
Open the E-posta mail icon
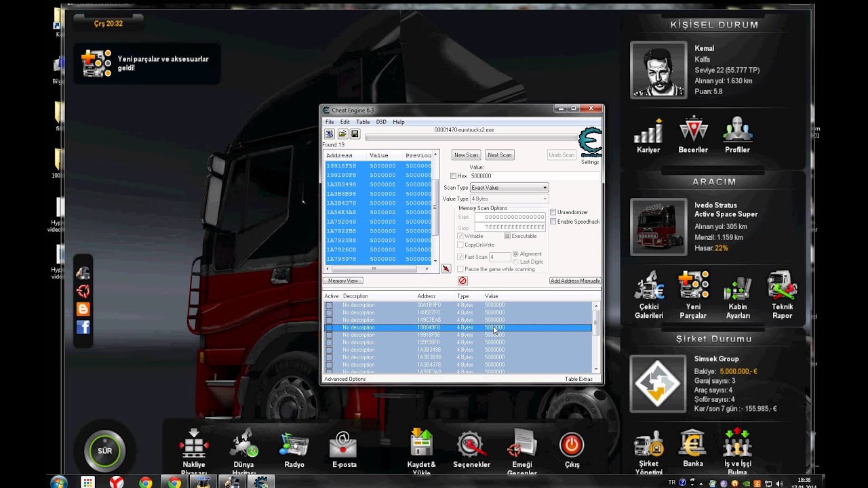(x=343, y=445)
